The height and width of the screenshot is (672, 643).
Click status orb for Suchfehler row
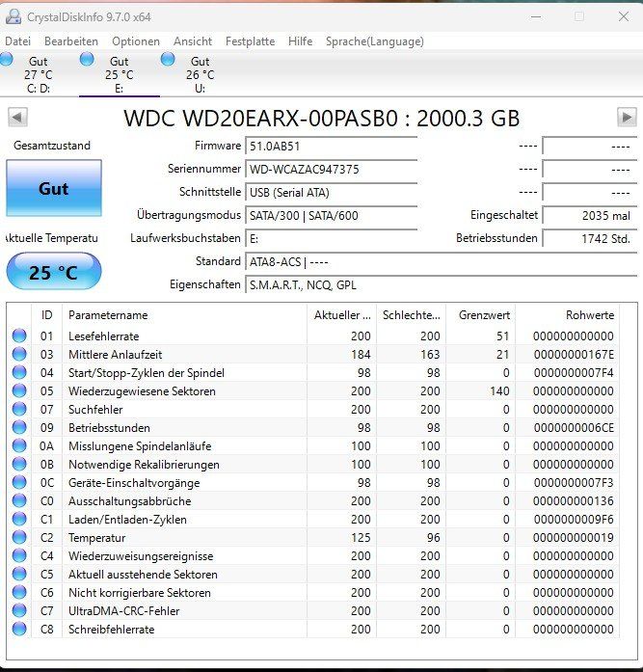point(19,409)
